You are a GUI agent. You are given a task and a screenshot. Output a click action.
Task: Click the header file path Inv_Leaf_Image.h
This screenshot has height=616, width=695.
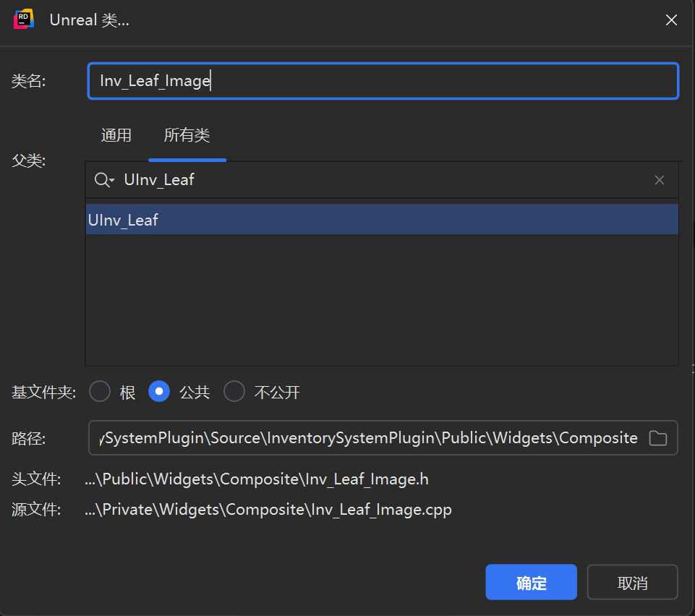257,479
